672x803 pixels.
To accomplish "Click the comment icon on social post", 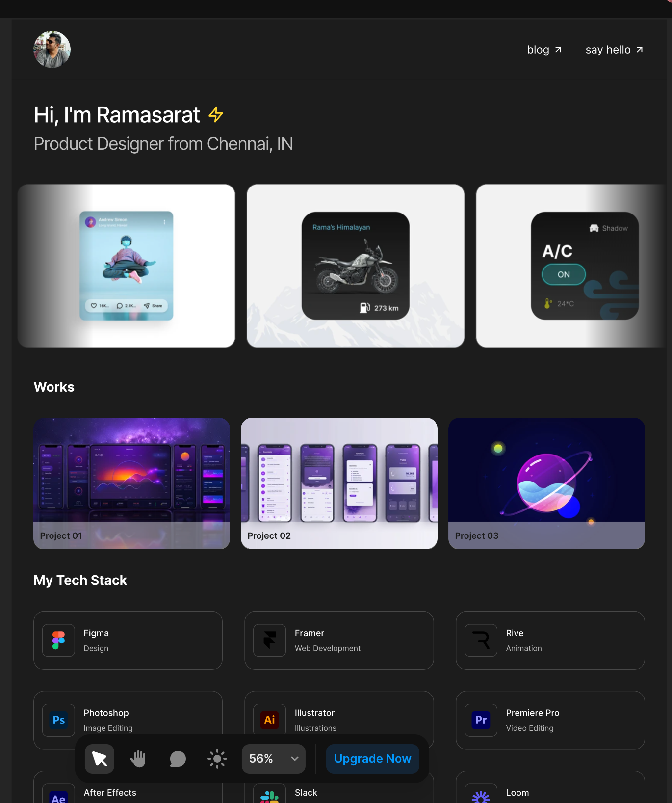I will 120,306.
